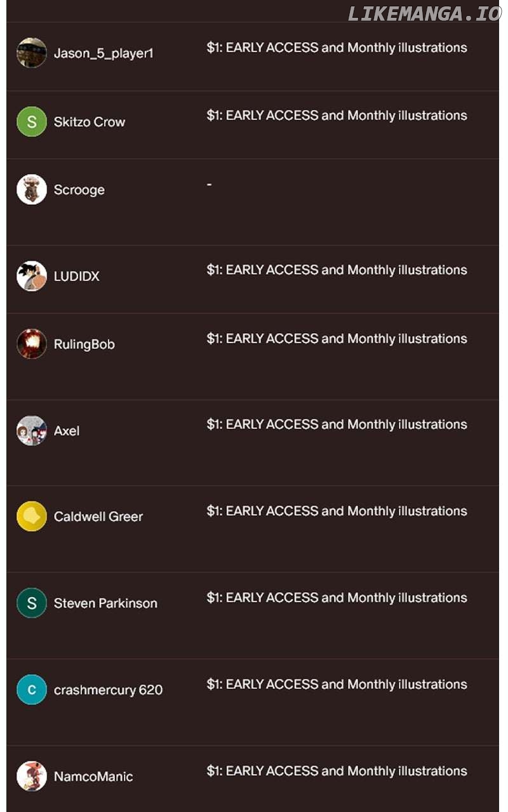This screenshot has height=812, width=508.
Task: Click the dash tier entry for Scrooge
Action: [x=209, y=185]
